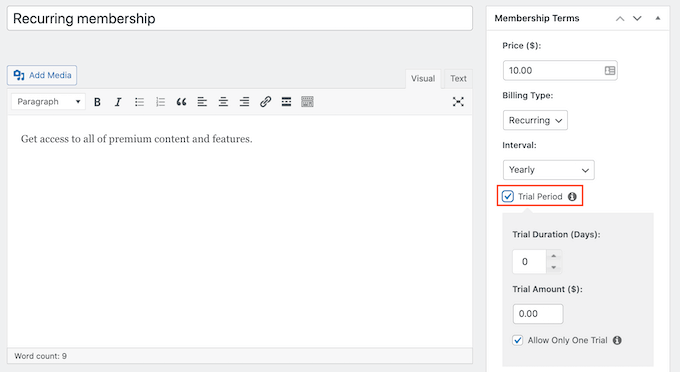Click the Trial Duration days field
This screenshot has width=680, height=372.
coord(530,262)
